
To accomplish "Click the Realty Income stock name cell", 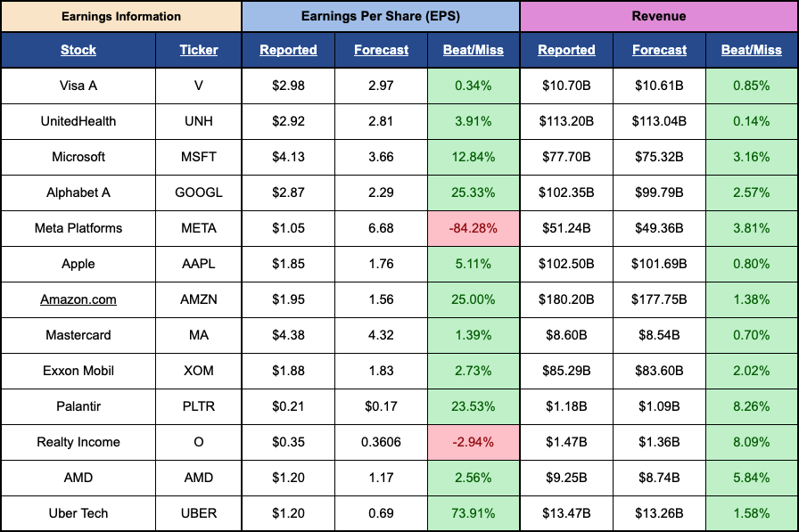I will point(78,442).
